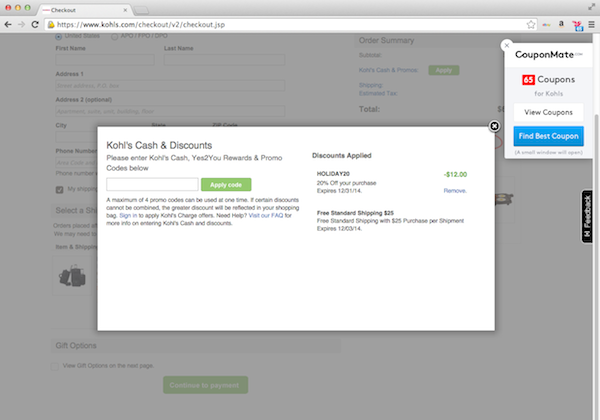600x420 pixels.
Task: Select the APO / FPO / DPO radio option
Action: [114, 36]
